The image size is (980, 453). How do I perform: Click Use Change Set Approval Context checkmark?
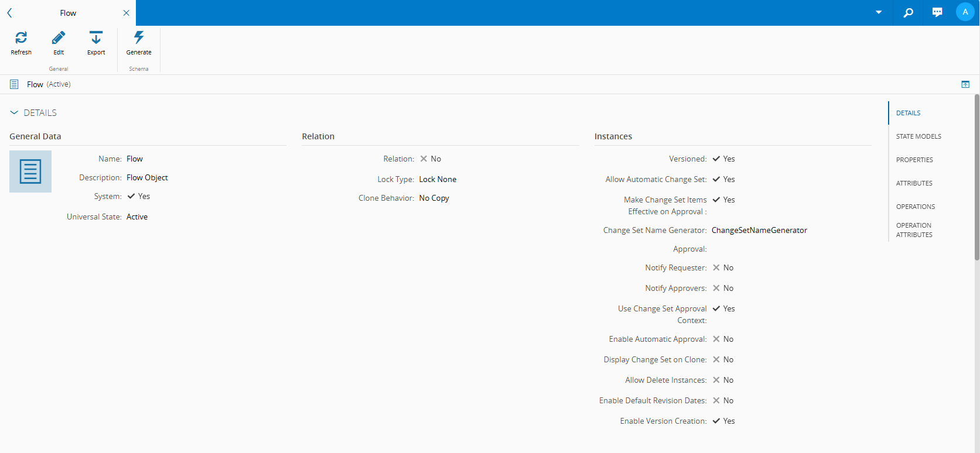point(716,308)
